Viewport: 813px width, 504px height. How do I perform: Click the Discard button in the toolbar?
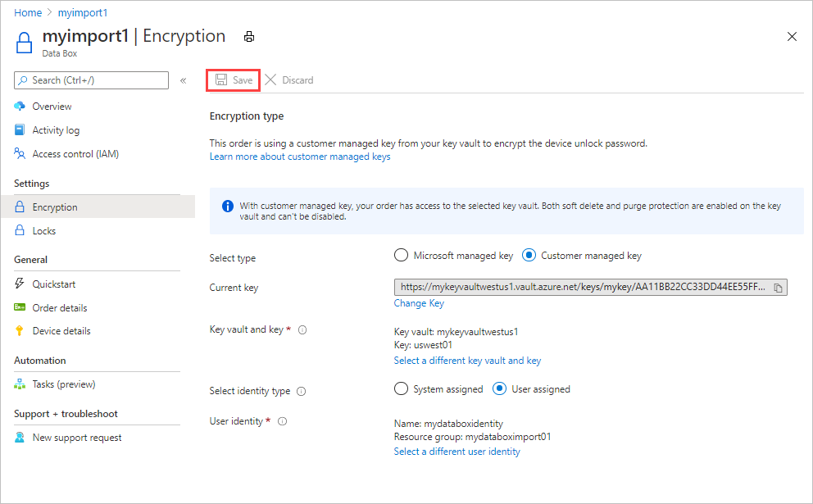pyautogui.click(x=288, y=79)
